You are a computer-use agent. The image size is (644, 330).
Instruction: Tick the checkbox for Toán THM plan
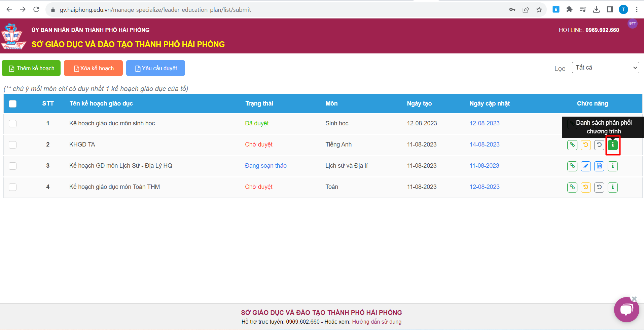click(13, 187)
